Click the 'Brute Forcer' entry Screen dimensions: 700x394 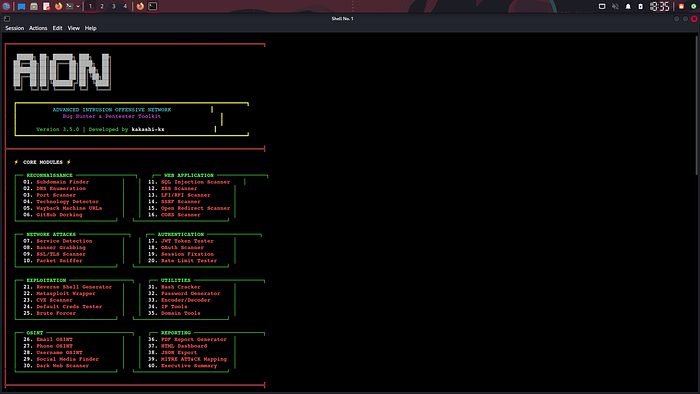coord(56,313)
